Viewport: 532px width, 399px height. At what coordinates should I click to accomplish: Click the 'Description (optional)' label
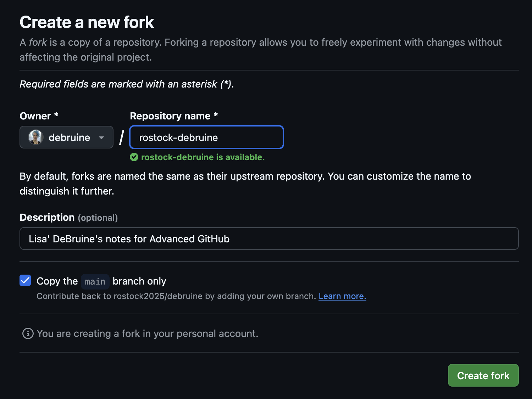tap(68, 217)
